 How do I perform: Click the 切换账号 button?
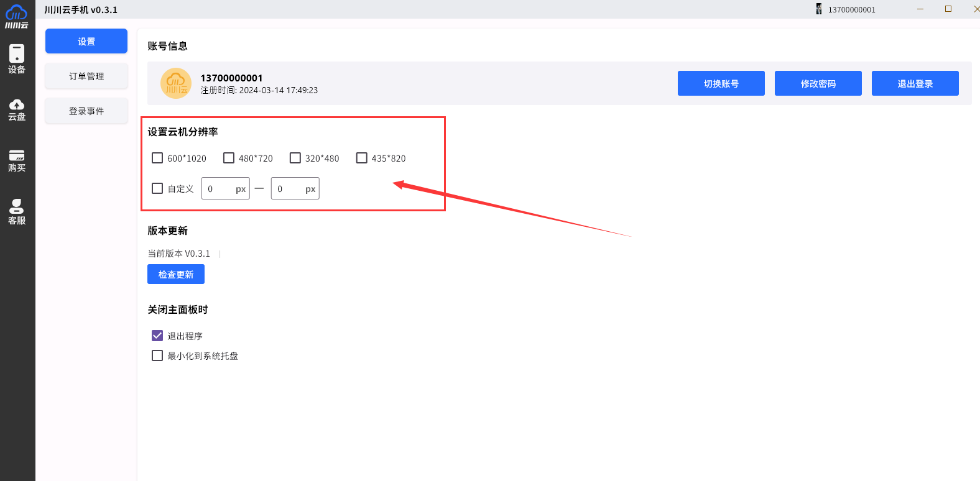click(x=721, y=83)
